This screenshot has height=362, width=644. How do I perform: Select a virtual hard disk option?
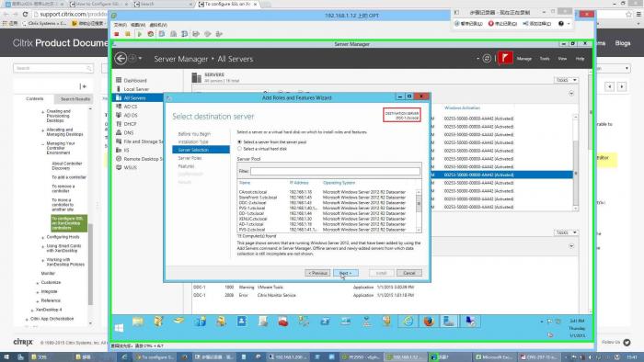[239, 149]
